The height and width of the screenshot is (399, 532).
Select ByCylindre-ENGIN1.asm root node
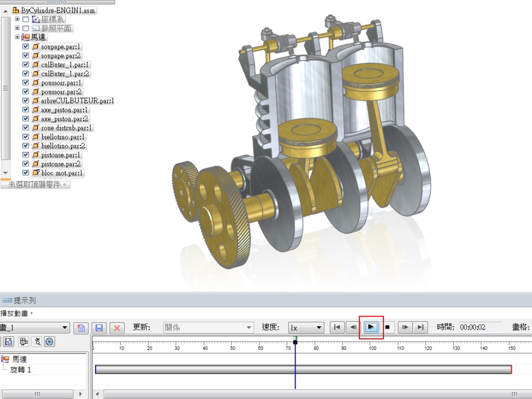click(58, 10)
